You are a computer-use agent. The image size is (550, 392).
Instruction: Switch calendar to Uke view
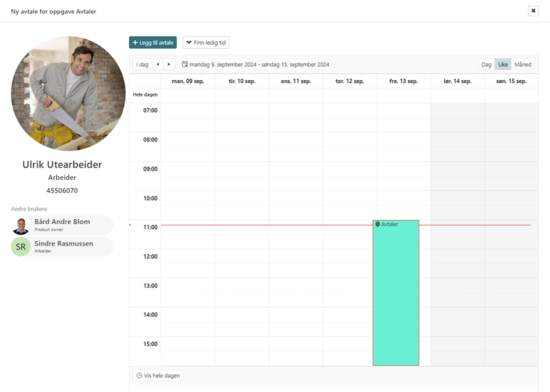503,65
